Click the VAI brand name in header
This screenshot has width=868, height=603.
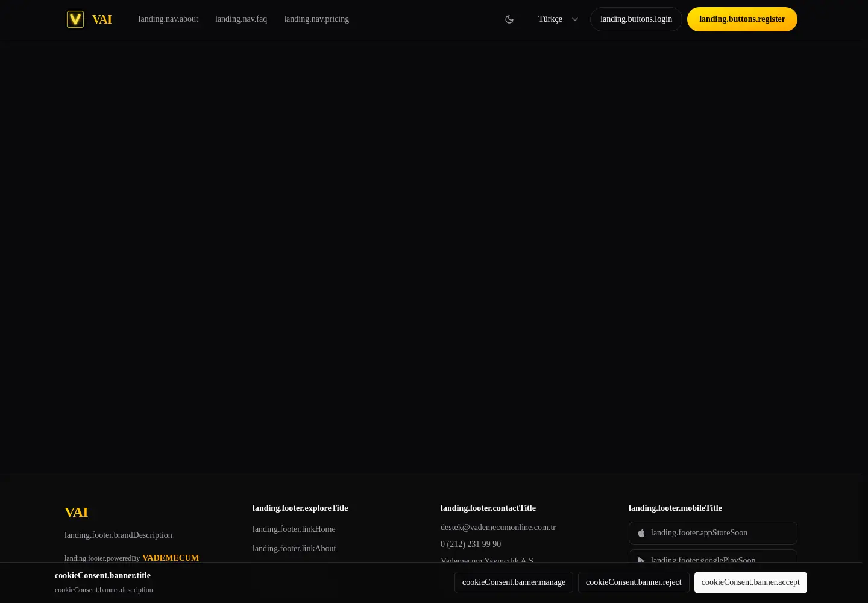coord(102,19)
